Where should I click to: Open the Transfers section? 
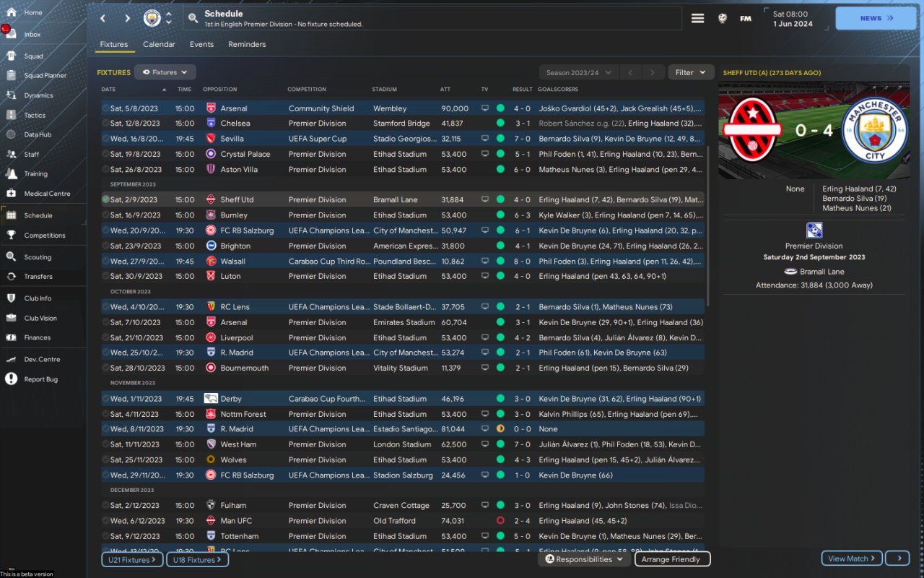point(38,276)
